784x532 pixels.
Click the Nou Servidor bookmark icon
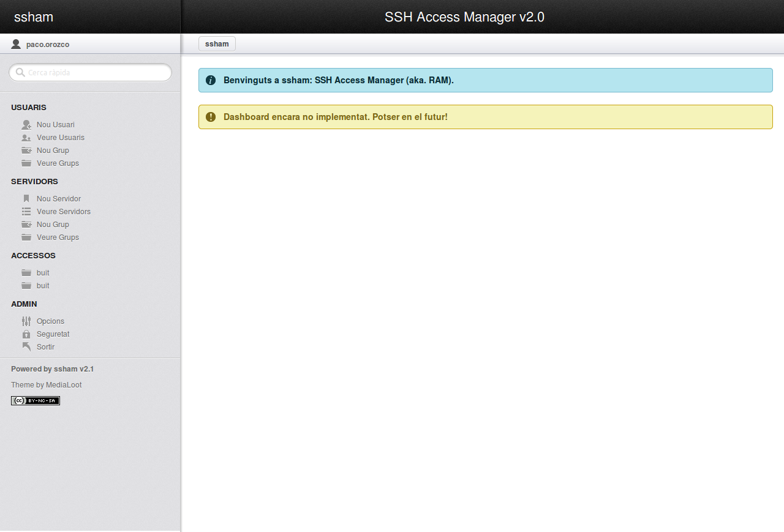point(26,198)
